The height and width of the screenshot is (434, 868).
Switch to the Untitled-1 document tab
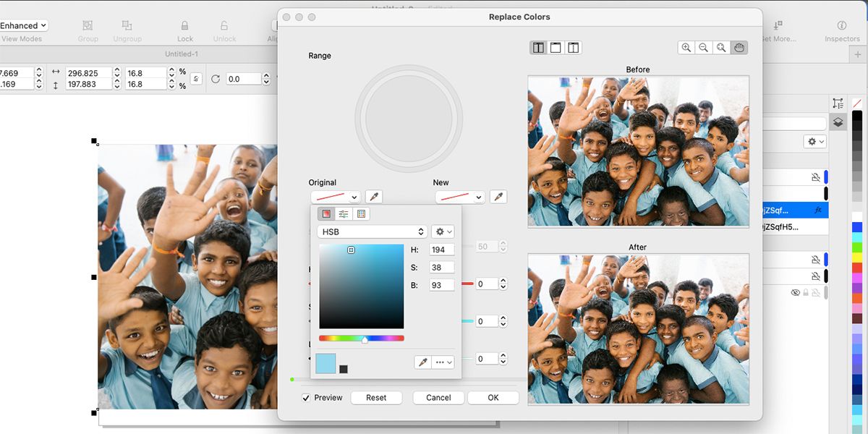click(182, 54)
